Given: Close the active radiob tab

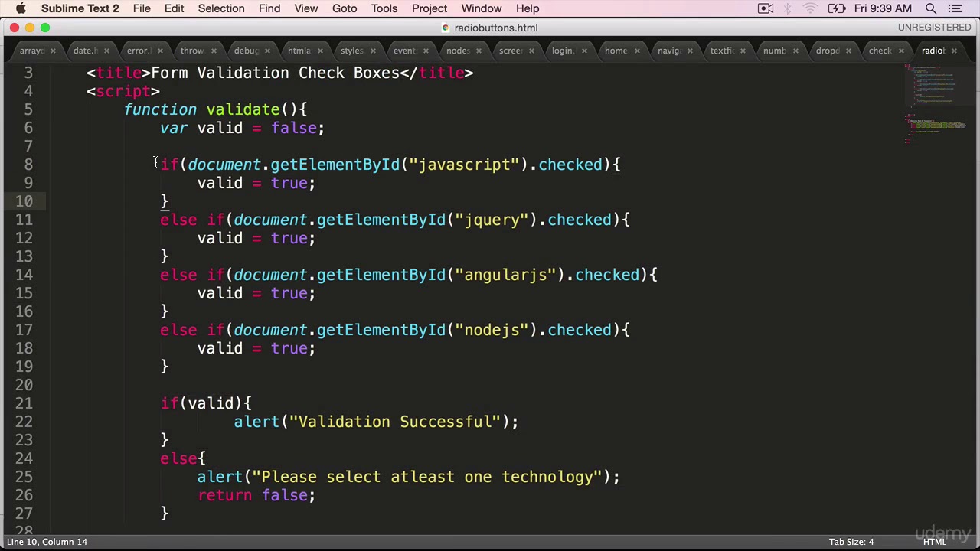Looking at the screenshot, I should 954,51.
